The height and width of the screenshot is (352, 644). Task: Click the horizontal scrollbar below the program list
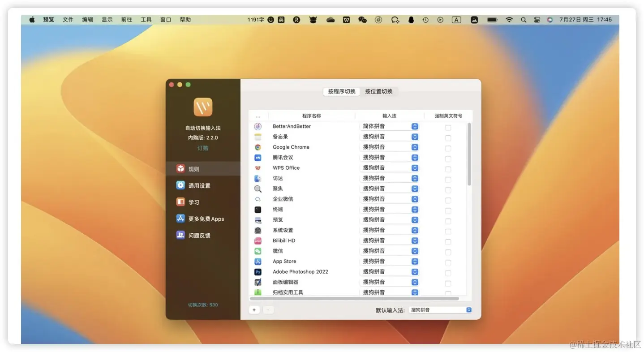pos(354,298)
